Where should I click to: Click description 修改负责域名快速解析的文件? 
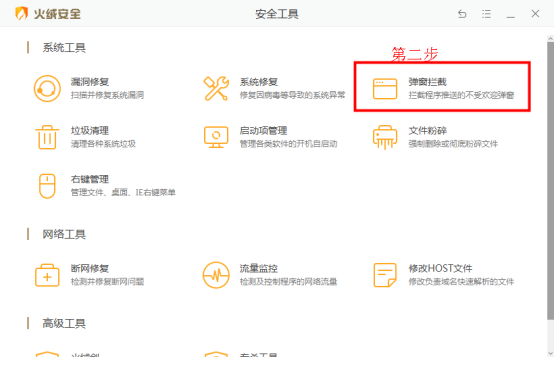pyautogui.click(x=461, y=282)
